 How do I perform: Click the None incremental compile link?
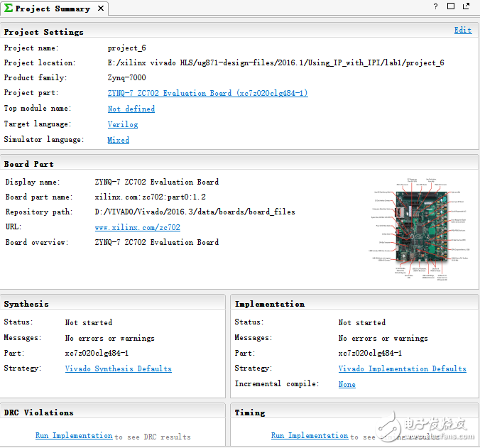click(x=347, y=384)
